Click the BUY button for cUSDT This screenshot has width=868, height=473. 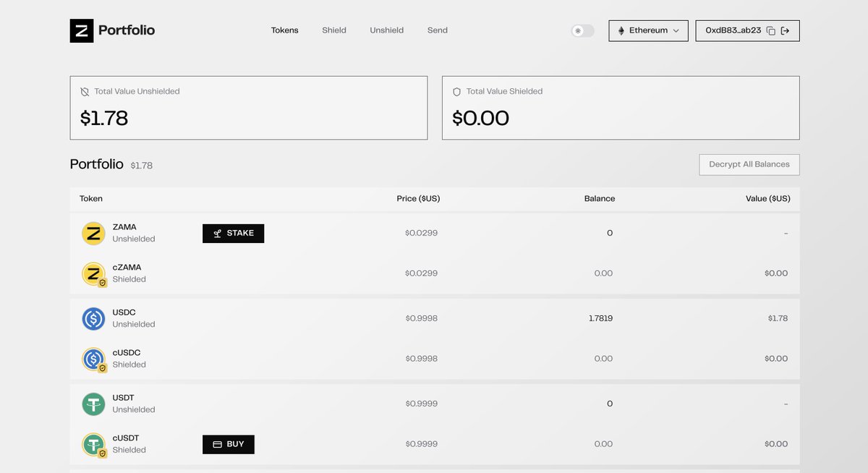[229, 444]
